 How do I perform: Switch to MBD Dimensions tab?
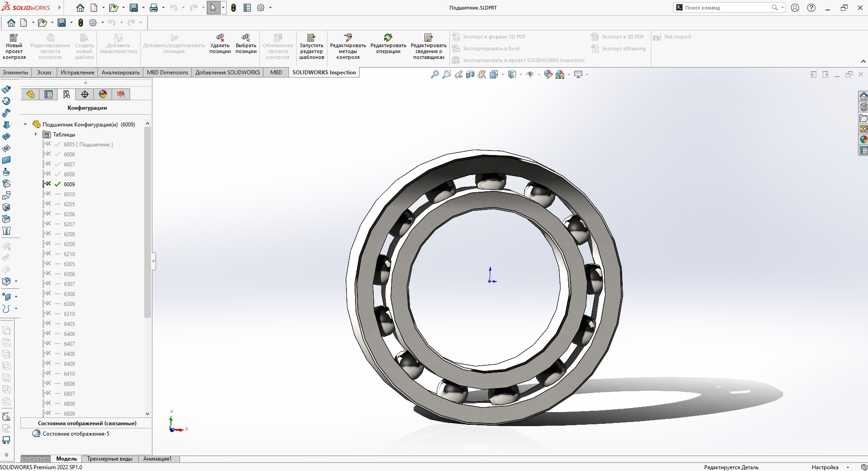pyautogui.click(x=167, y=73)
